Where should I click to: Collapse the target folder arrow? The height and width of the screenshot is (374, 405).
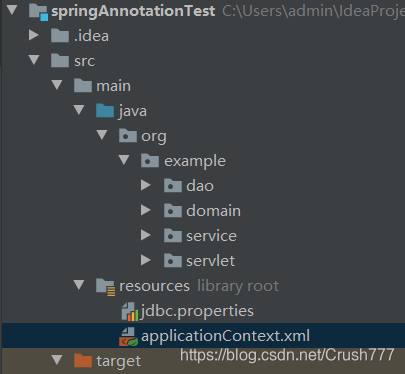(57, 360)
